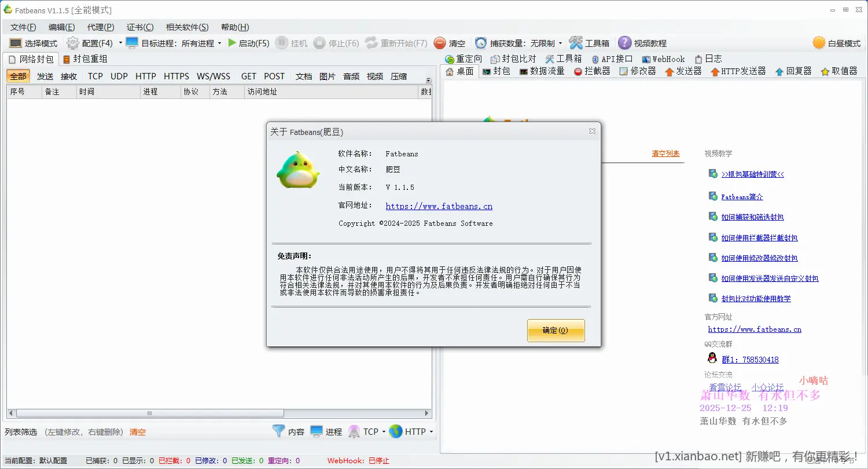Image resolution: width=868 pixels, height=469 pixels.
Task: Open the fatbeans.cn website link
Action: tap(438, 206)
